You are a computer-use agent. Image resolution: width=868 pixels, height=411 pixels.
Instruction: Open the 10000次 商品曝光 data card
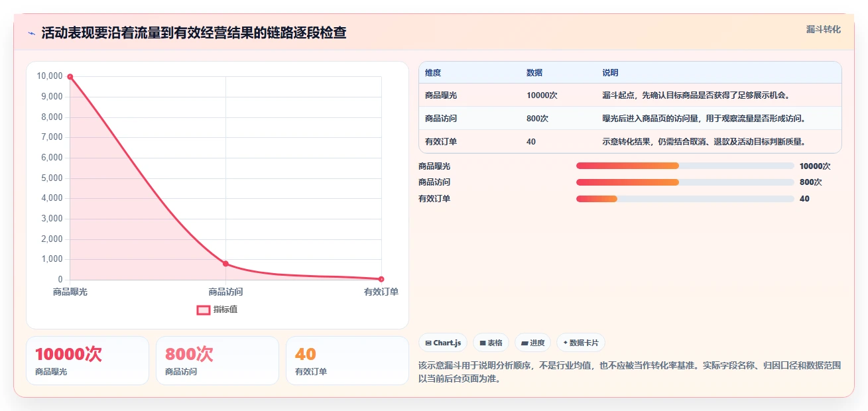(x=88, y=361)
